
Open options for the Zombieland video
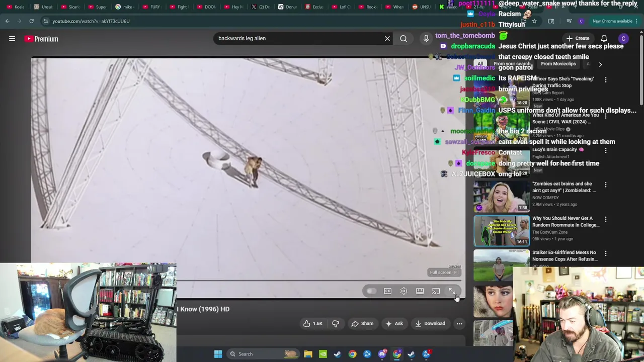[x=606, y=185]
